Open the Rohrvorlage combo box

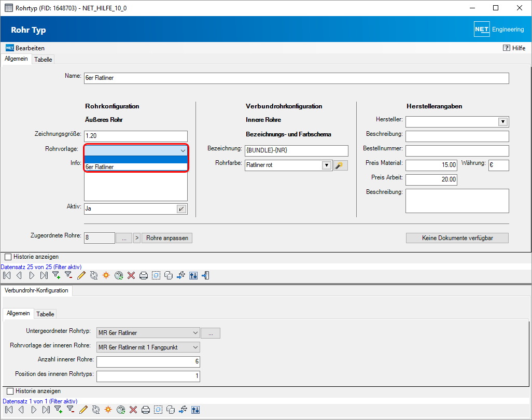click(136, 150)
